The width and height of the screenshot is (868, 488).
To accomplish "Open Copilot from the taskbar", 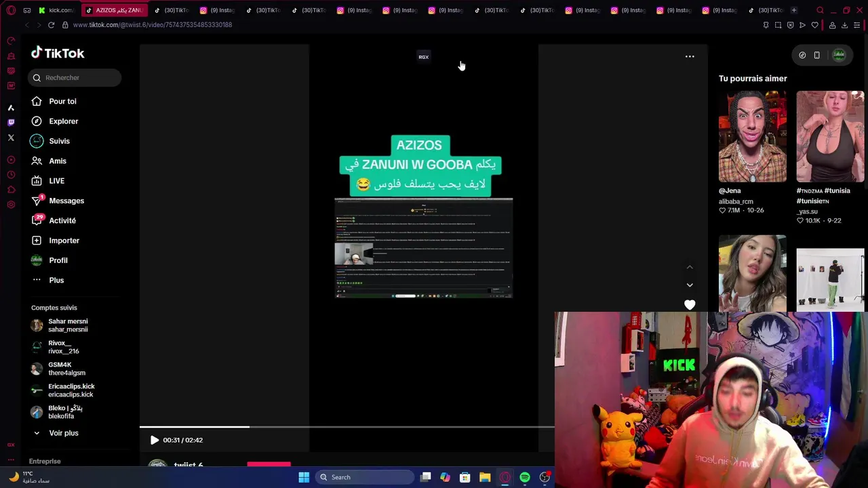I will click(446, 477).
